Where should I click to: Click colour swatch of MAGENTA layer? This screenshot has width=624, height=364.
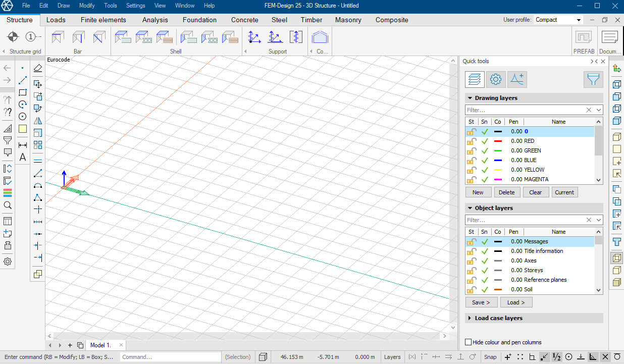pos(498,179)
